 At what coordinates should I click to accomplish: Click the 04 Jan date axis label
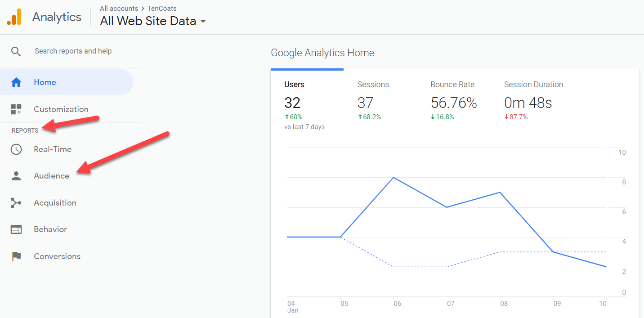pos(292,307)
